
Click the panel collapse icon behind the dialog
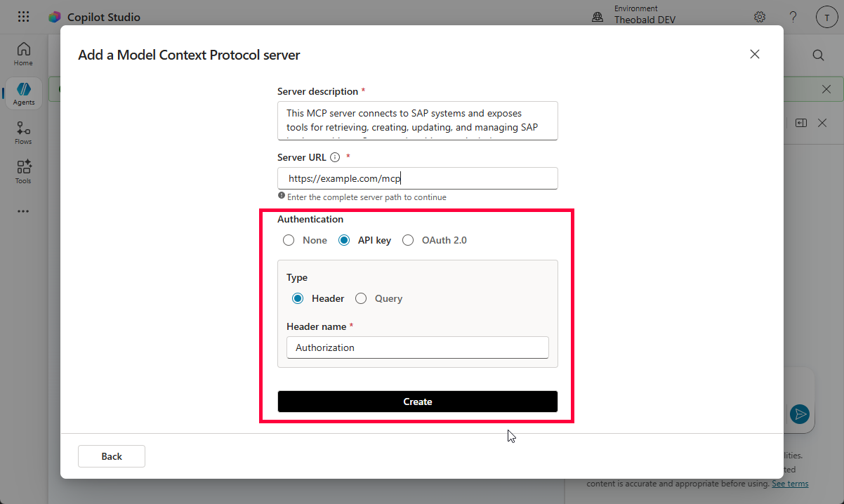click(x=801, y=123)
